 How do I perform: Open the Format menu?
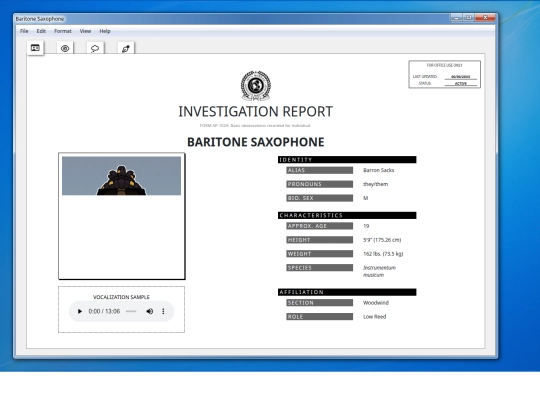tap(63, 31)
